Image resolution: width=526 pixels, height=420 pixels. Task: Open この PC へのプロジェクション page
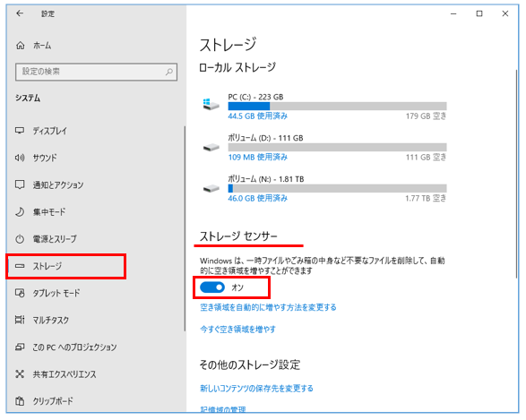click(74, 347)
